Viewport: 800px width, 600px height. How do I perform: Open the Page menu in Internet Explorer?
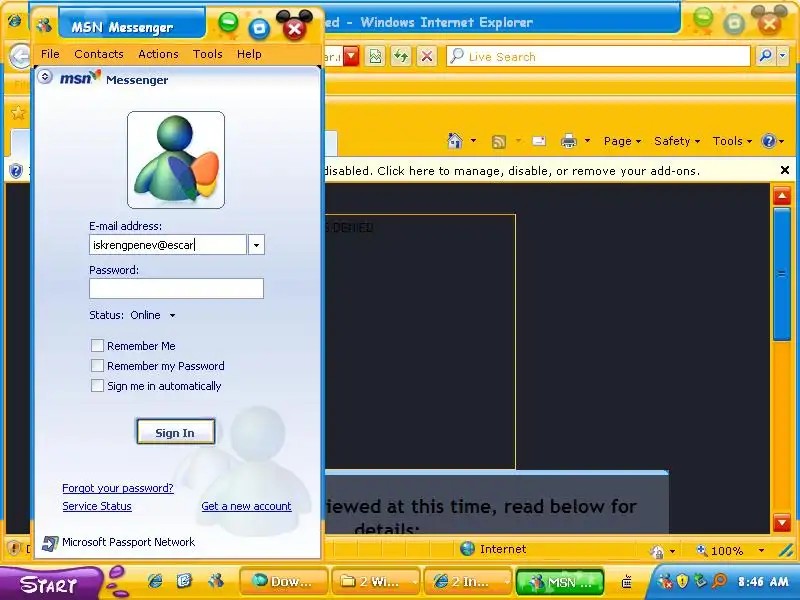pyautogui.click(x=622, y=141)
